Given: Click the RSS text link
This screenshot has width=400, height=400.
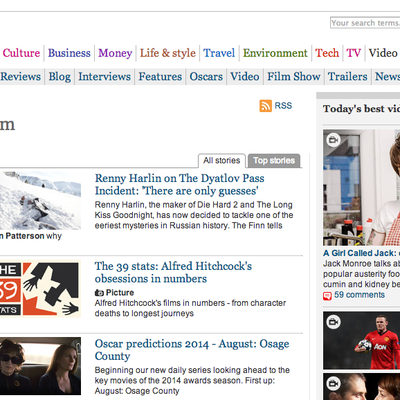Looking at the screenshot, I should pyautogui.click(x=283, y=106).
